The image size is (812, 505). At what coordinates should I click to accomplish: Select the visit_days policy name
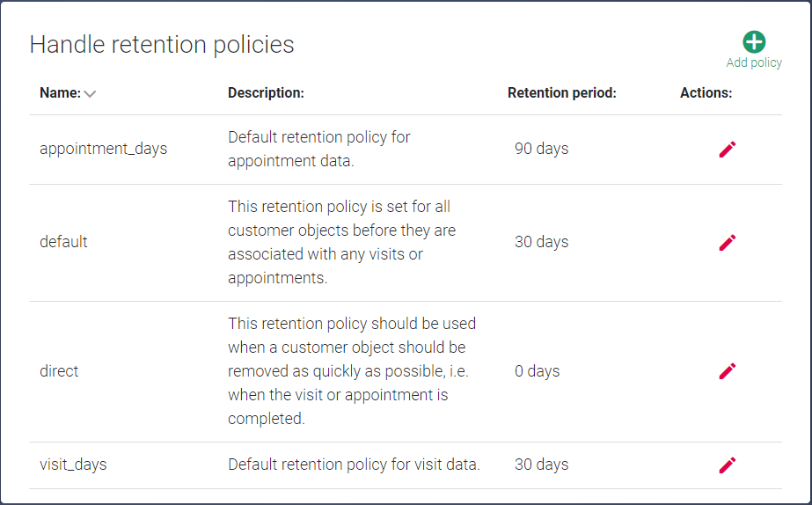click(x=73, y=465)
